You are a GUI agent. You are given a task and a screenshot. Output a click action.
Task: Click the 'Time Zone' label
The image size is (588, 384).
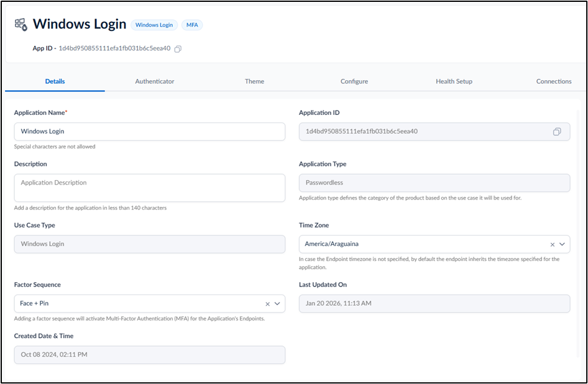[314, 225]
